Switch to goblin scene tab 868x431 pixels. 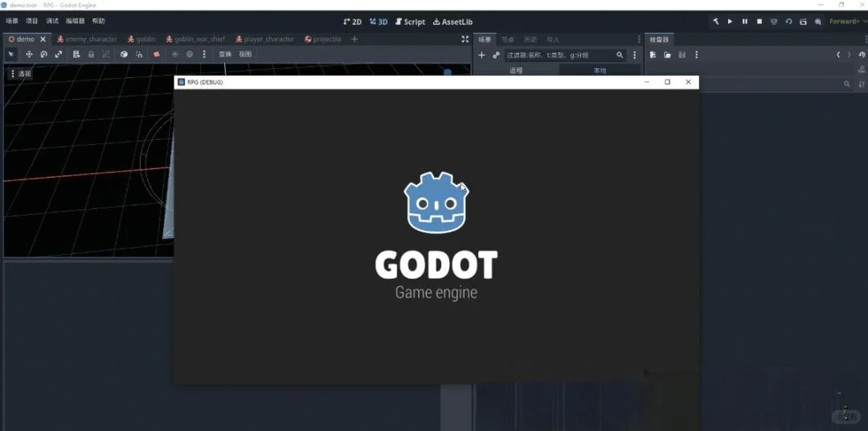tap(141, 39)
